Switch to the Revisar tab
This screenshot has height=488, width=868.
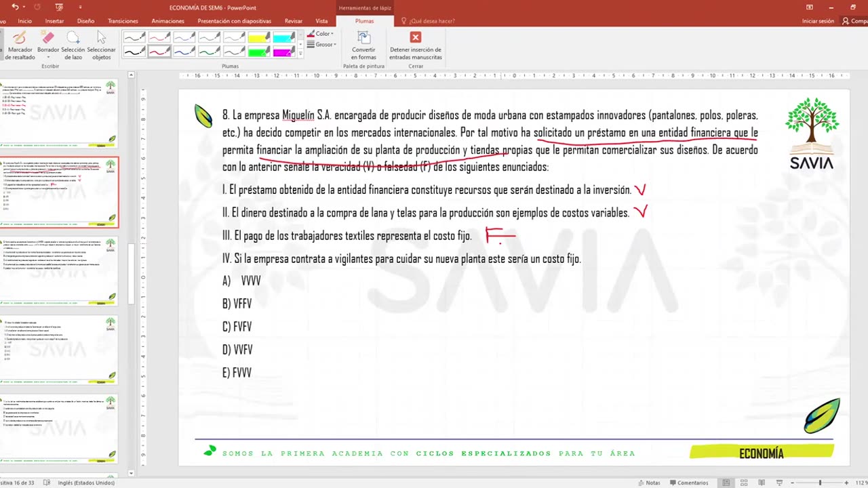pyautogui.click(x=294, y=21)
